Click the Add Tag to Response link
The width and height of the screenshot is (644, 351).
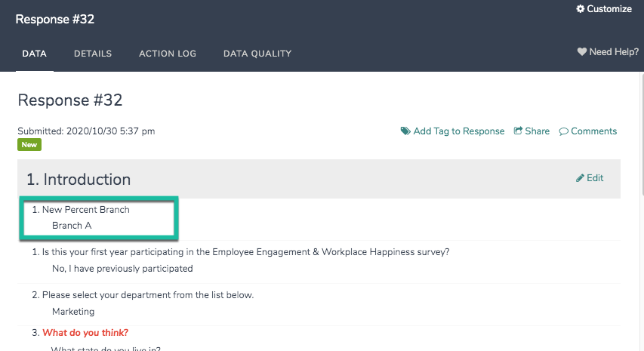pyautogui.click(x=459, y=131)
